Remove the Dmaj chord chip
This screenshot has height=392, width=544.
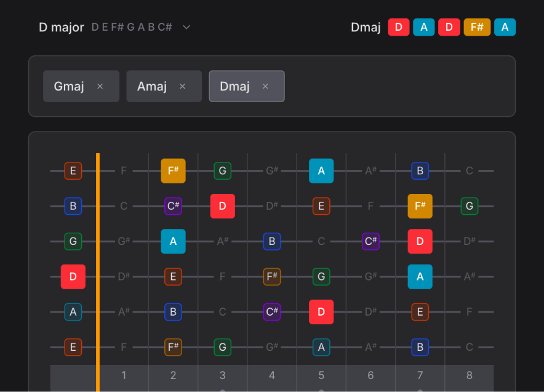pyautogui.click(x=265, y=86)
